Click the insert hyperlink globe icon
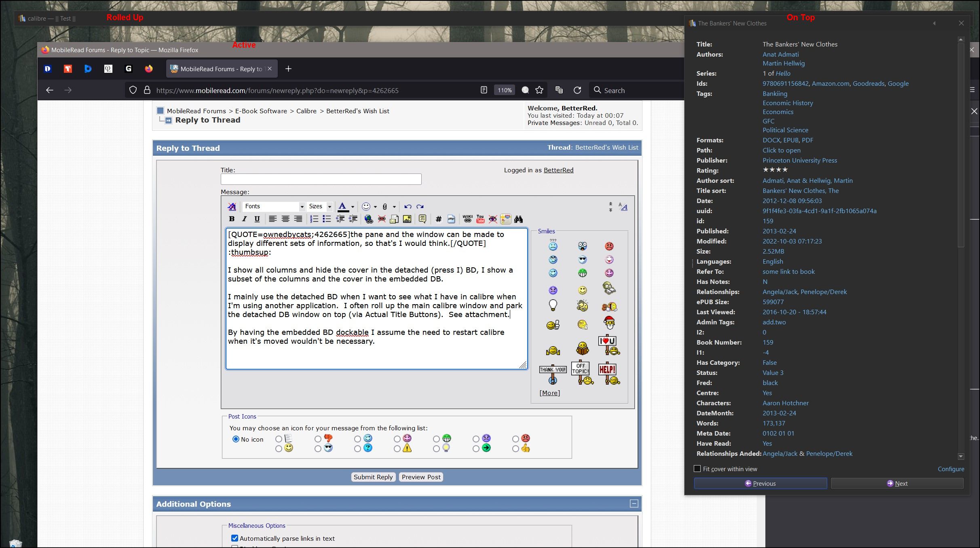980x548 pixels. pos(368,219)
